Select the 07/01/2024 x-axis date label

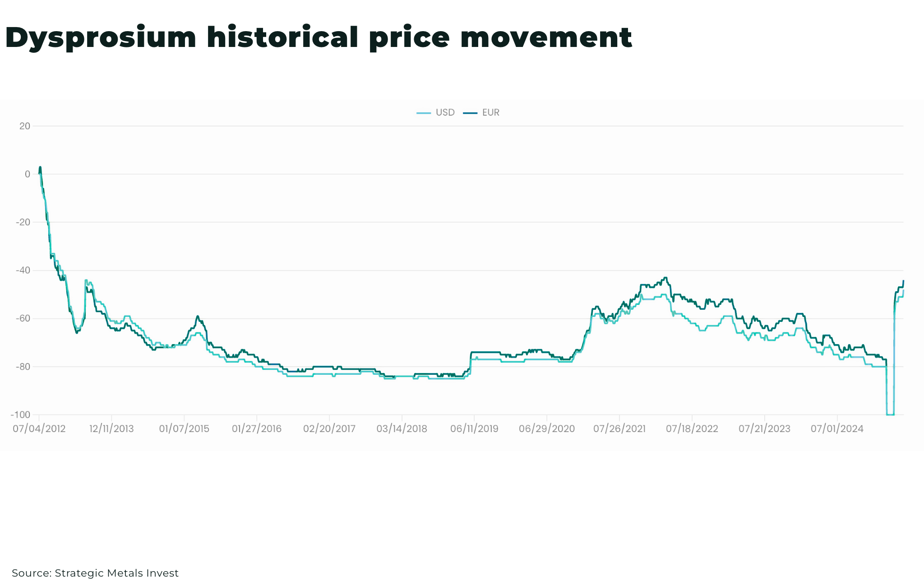click(837, 429)
